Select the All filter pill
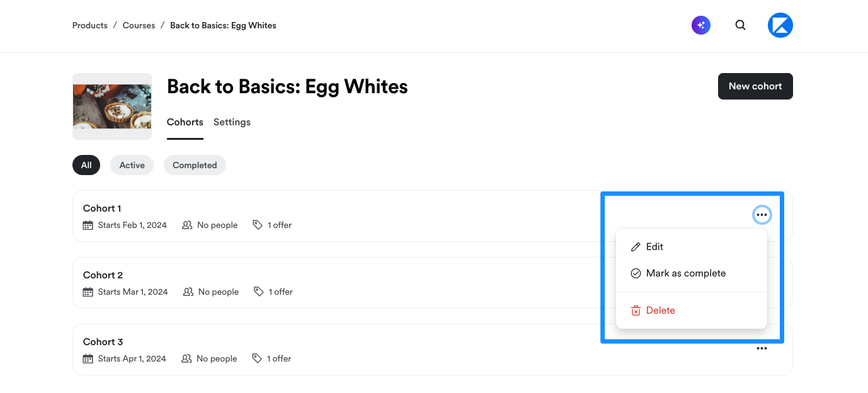Viewport: 868px width, 393px height. pos(86,165)
